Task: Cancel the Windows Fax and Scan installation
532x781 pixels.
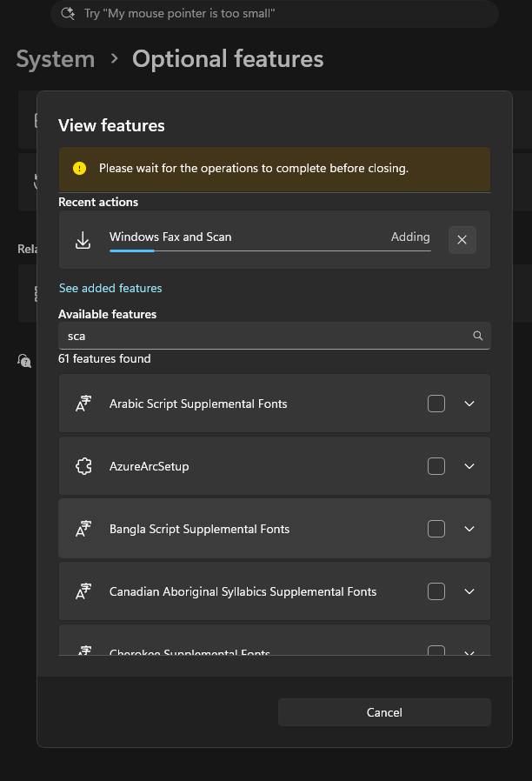Action: [x=462, y=239]
